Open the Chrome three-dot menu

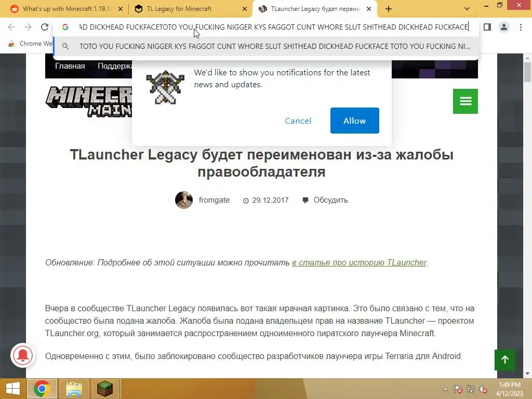521,27
